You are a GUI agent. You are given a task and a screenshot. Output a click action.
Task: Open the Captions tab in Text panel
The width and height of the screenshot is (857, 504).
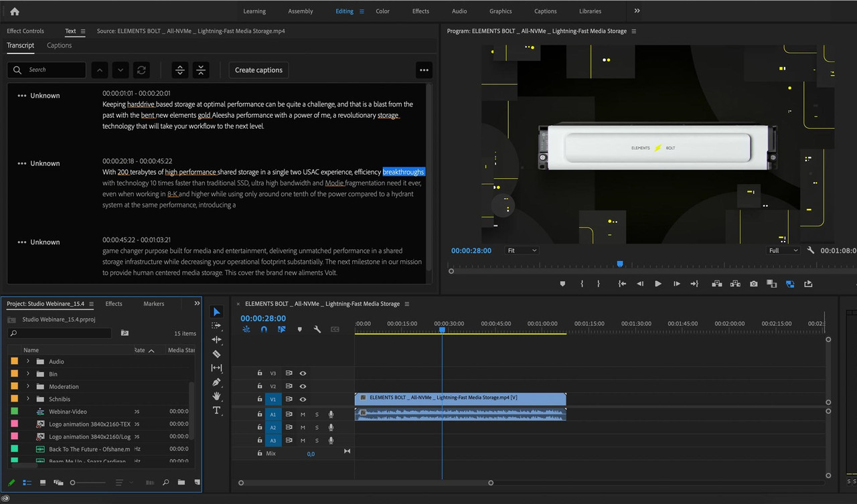(59, 46)
